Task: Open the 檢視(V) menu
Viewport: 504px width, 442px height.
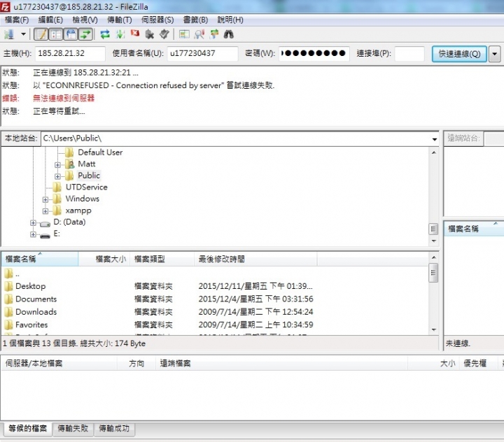Action: 85,20
